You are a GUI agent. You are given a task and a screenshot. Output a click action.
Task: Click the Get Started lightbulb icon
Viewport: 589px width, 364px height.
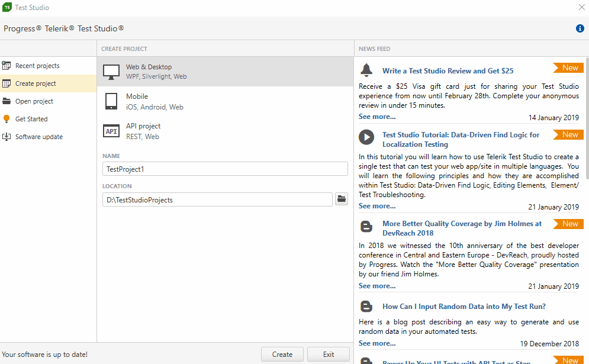point(7,119)
